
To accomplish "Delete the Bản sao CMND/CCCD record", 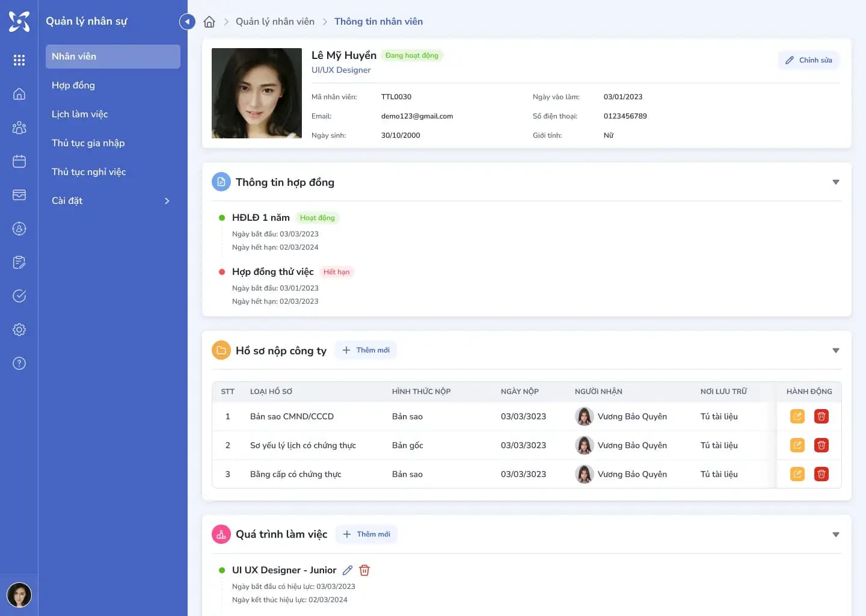I will point(821,416).
